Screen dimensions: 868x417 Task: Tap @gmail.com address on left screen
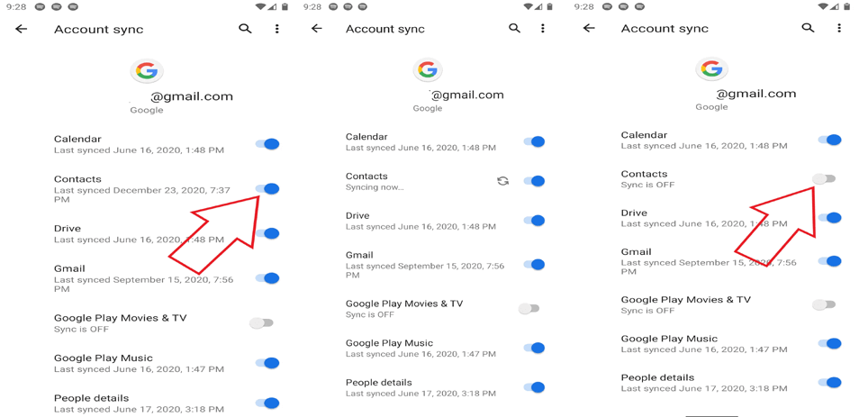point(192,96)
